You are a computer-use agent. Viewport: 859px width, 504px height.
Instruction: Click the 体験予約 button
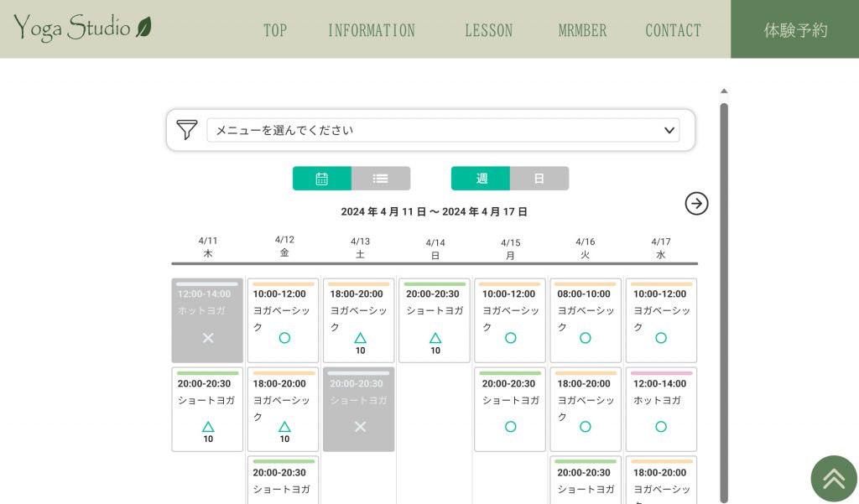795,29
